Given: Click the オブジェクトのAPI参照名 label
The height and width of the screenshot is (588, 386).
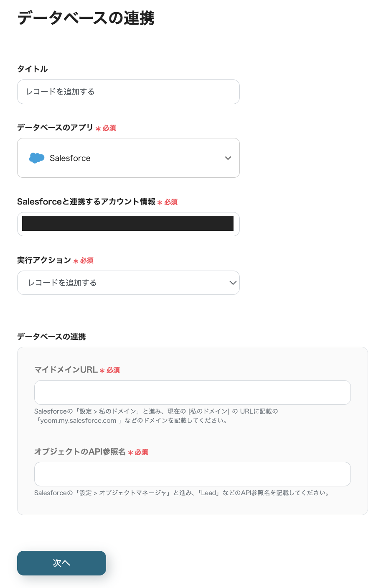Looking at the screenshot, I should coord(80,452).
